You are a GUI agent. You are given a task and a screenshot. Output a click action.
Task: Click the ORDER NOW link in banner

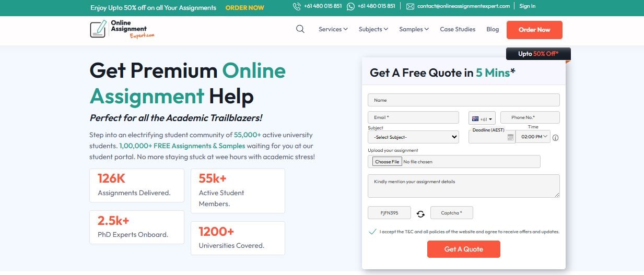244,8
